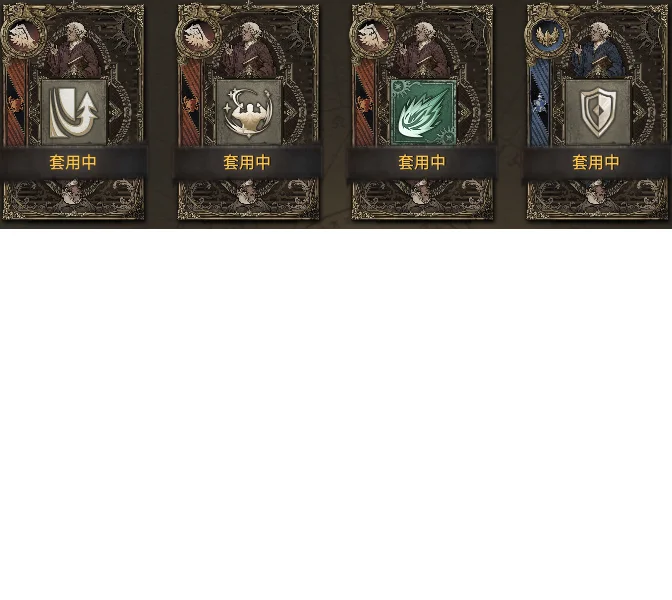
Task: Click the 套用中 label under the muscular figure icon
Action: coord(247,162)
